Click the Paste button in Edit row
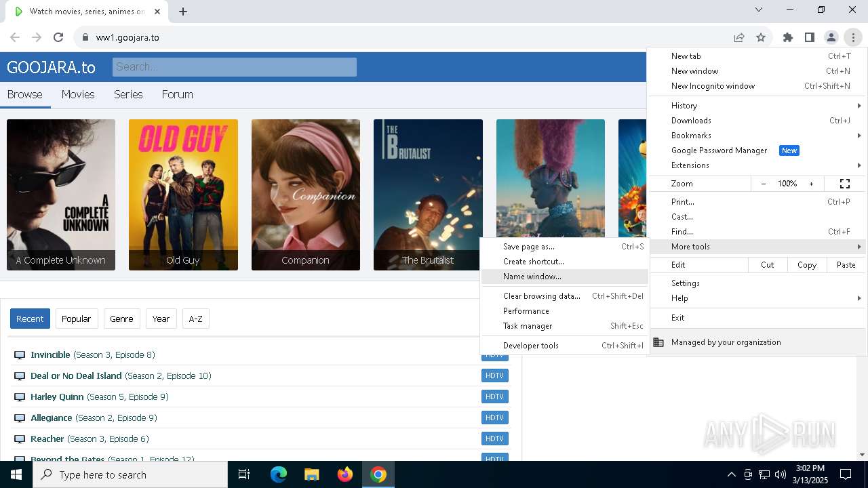The width and height of the screenshot is (868, 488). (x=846, y=265)
